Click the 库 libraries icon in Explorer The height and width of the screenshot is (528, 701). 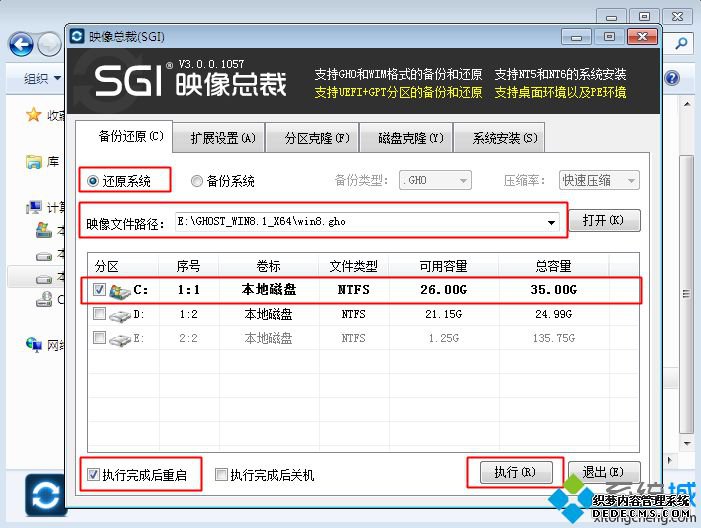coord(34,161)
